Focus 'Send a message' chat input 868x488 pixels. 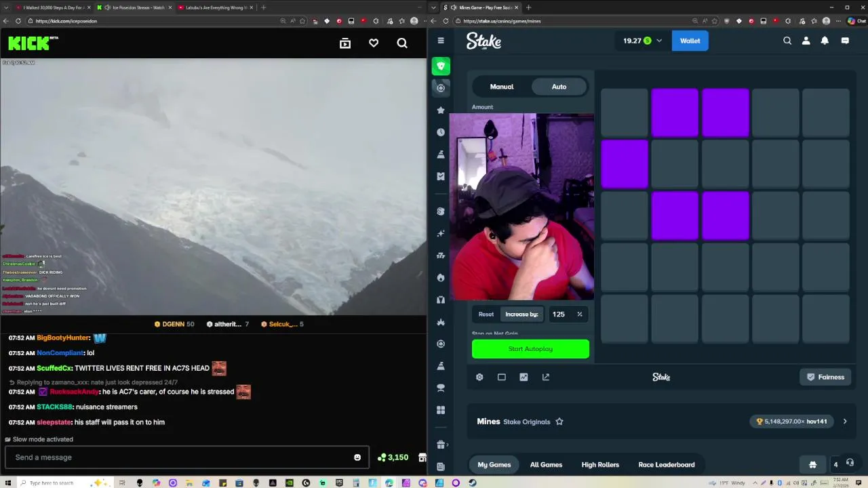click(x=186, y=457)
